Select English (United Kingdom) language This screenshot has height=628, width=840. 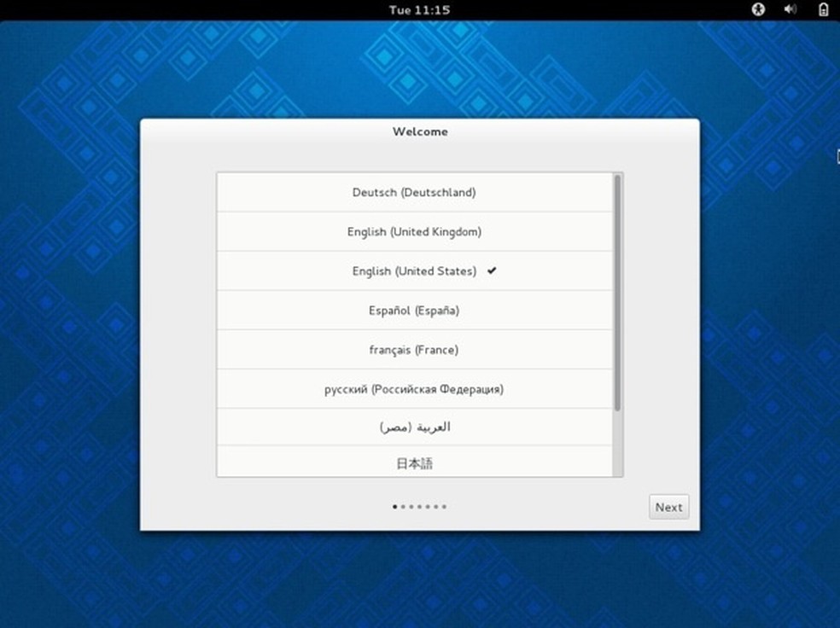(414, 232)
